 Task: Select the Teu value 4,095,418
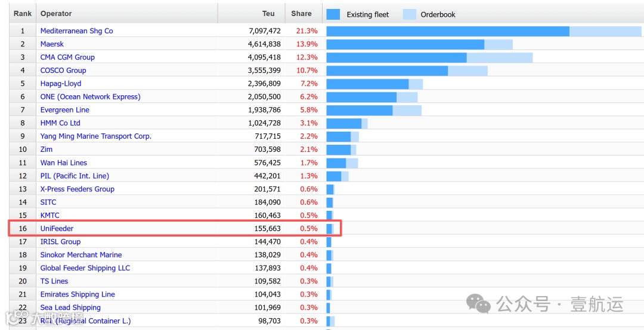[x=265, y=57]
